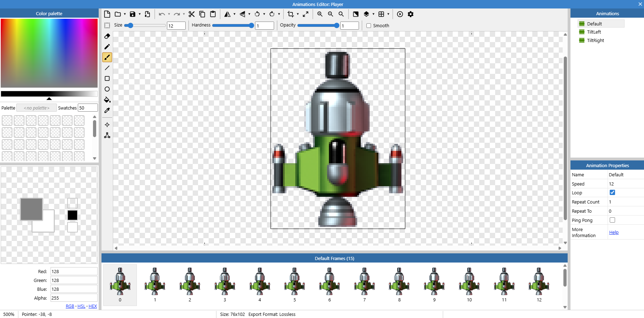The width and height of the screenshot is (644, 318).
Task: Click the <no palette> selector button
Action: point(37,108)
